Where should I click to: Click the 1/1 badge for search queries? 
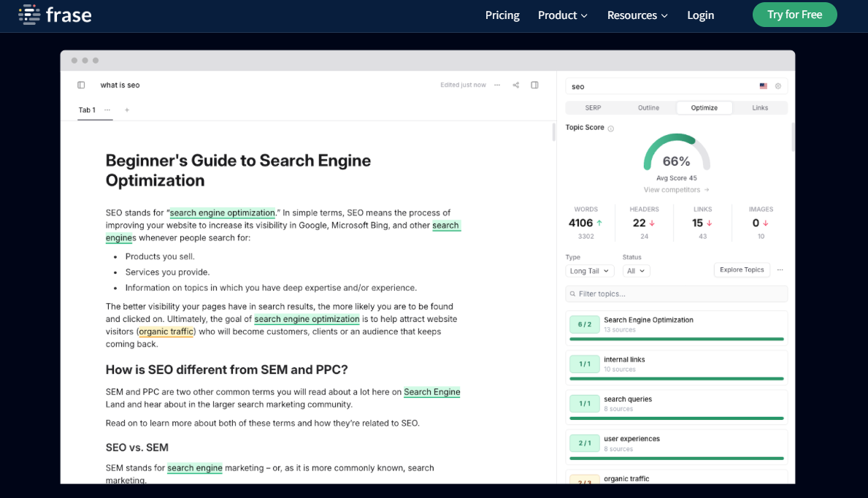585,404
